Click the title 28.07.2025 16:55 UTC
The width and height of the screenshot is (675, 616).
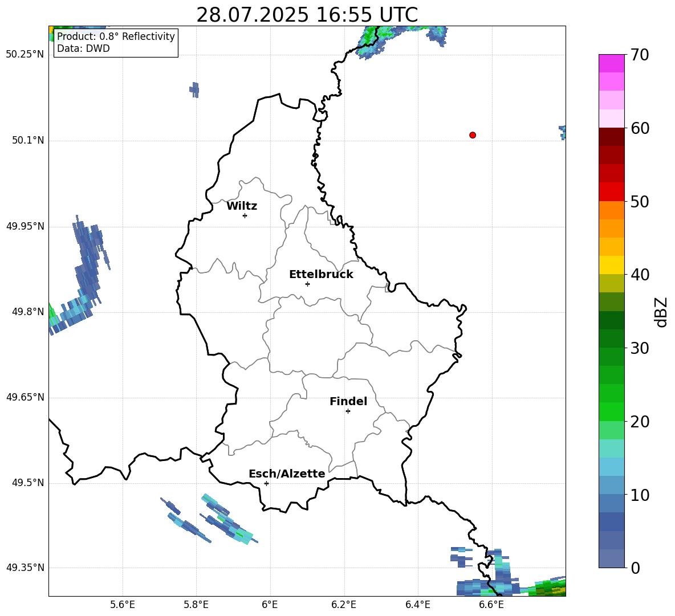click(307, 15)
